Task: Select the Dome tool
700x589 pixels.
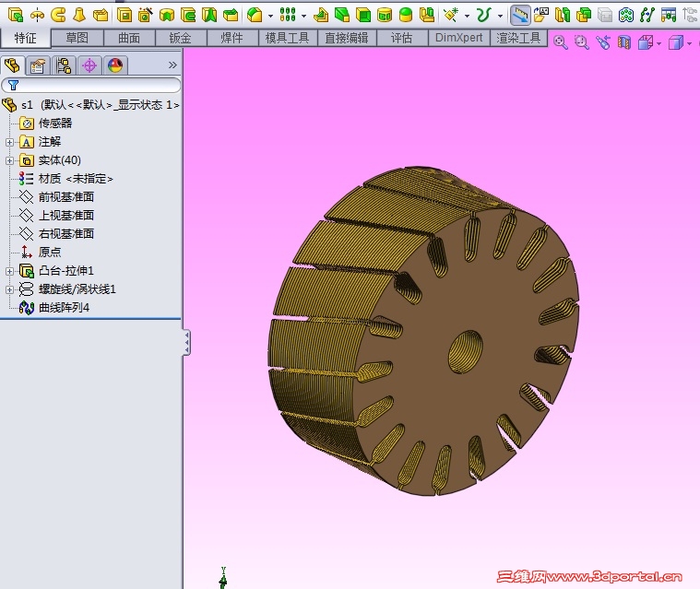Action: tap(406, 15)
